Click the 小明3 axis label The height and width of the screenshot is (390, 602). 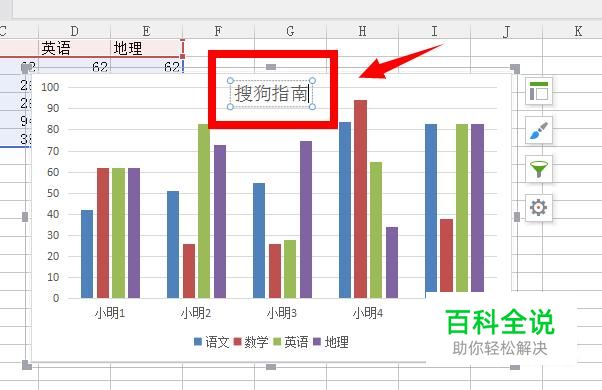coord(282,313)
